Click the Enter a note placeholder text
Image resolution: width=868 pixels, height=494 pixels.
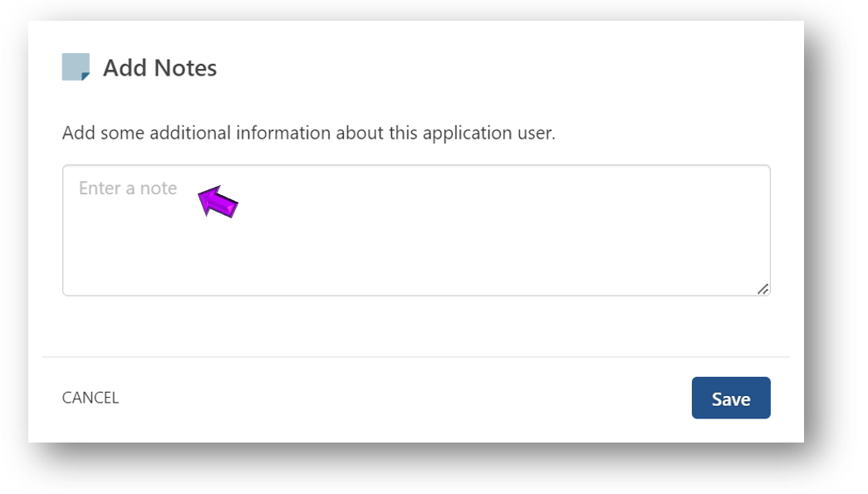[x=128, y=188]
